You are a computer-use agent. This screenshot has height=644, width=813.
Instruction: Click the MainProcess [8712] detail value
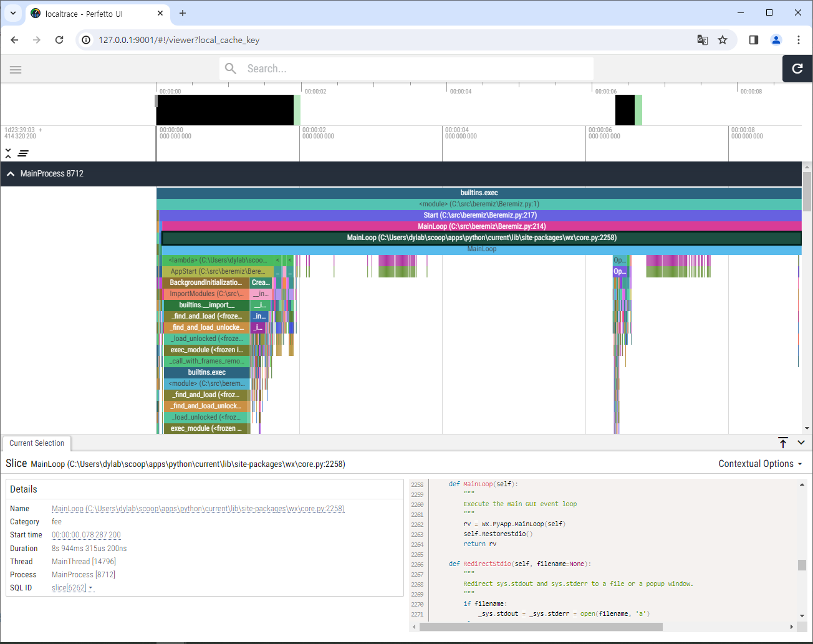[x=84, y=575]
